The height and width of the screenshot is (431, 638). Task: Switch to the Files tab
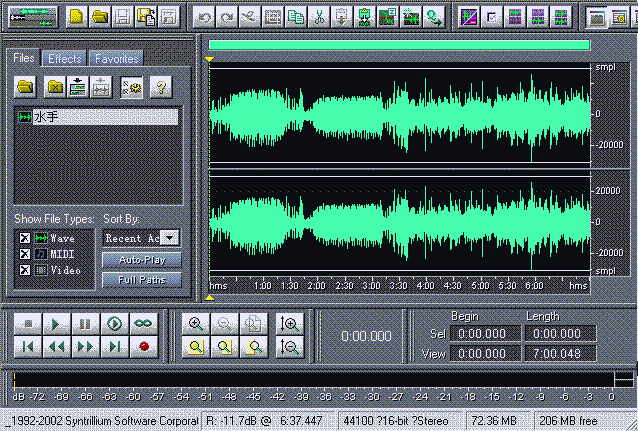pyautogui.click(x=24, y=58)
